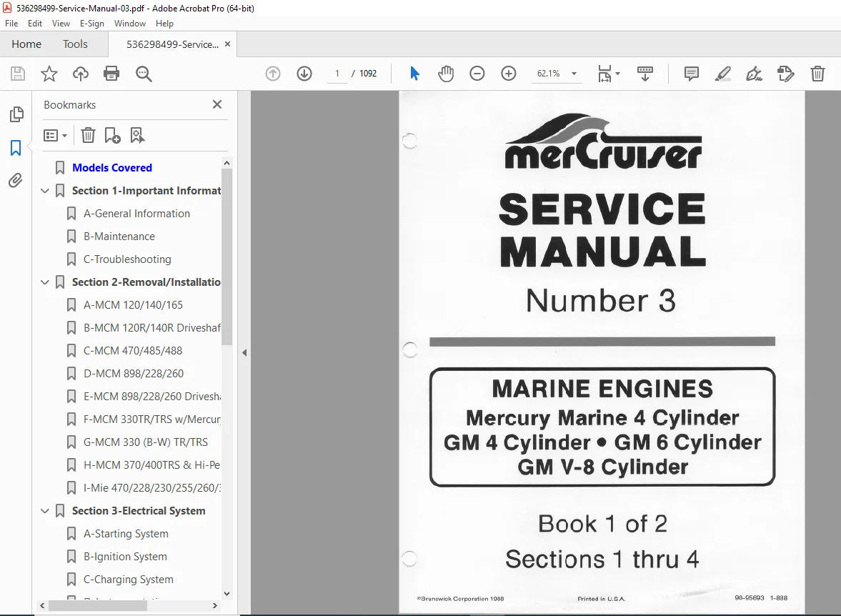
Task: Go to next page arrow
Action: click(304, 74)
